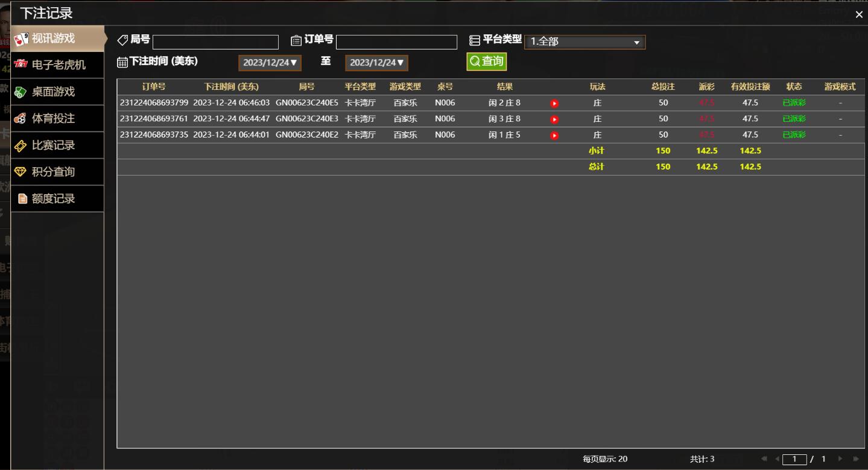Focus the 订单号 input field
This screenshot has height=470, width=868.
396,42
